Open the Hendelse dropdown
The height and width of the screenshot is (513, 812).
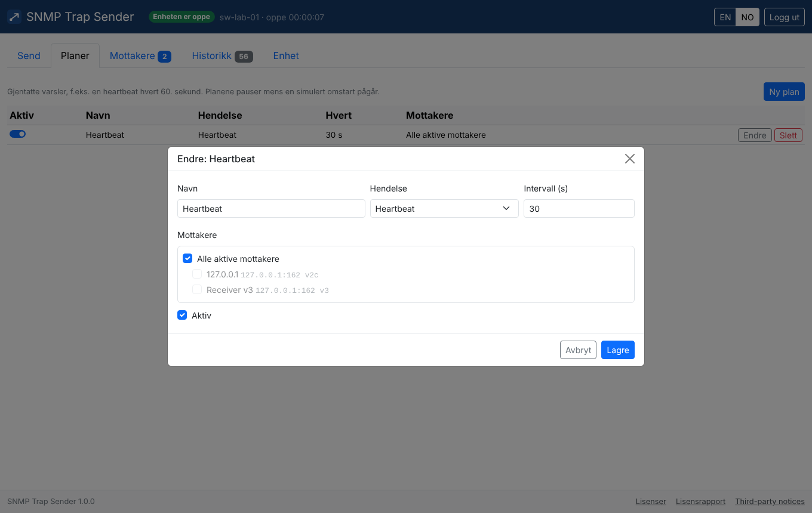pos(444,209)
